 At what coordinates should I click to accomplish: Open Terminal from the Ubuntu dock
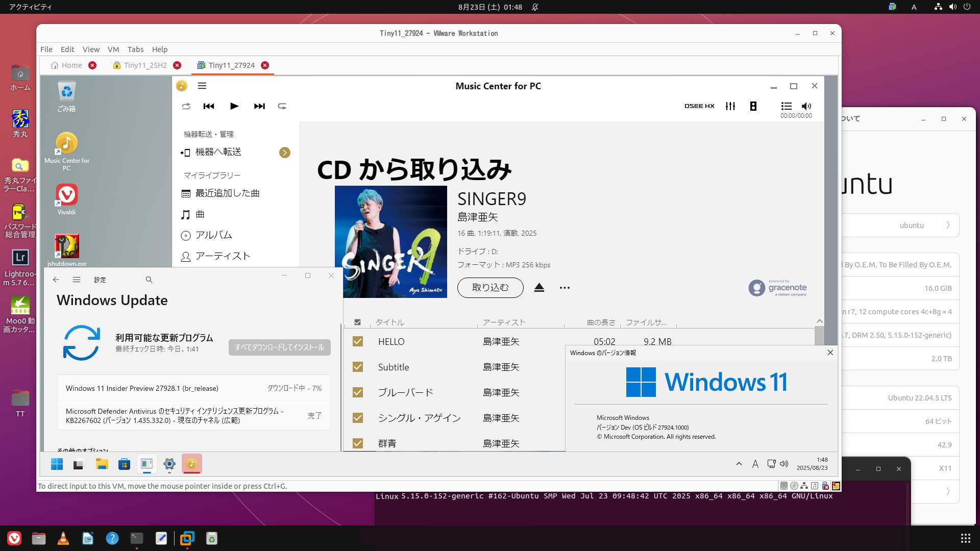[136, 538]
